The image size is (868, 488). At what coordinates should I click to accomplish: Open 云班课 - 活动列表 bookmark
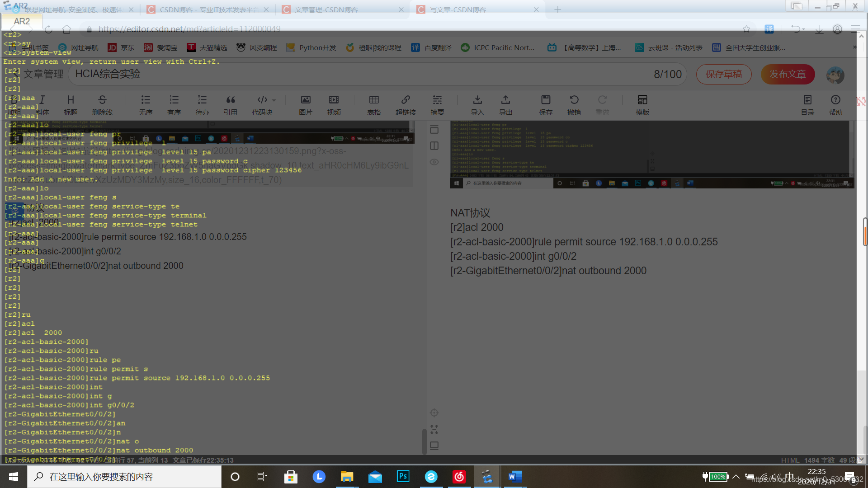pyautogui.click(x=669, y=47)
